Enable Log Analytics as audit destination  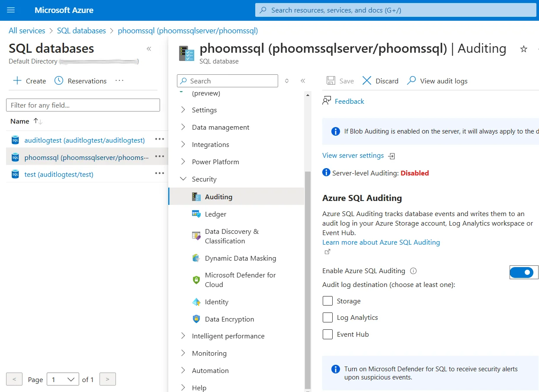coord(327,317)
